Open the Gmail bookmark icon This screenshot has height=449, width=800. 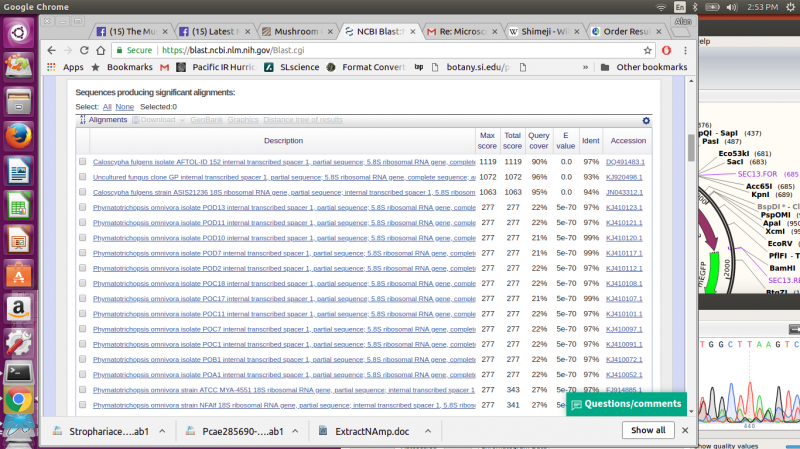click(164, 67)
